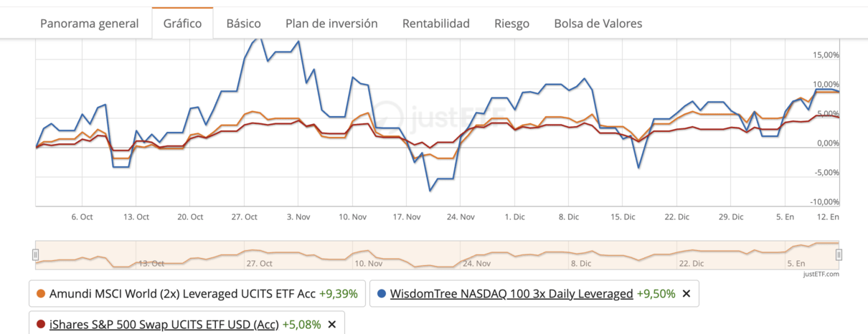This screenshot has height=334, width=868.
Task: Open the Bolsa de Valores tab
Action: (x=598, y=24)
